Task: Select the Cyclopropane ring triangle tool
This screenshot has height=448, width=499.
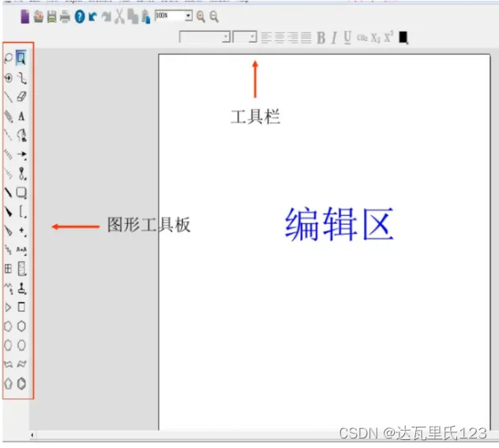Action: pyautogui.click(x=8, y=307)
